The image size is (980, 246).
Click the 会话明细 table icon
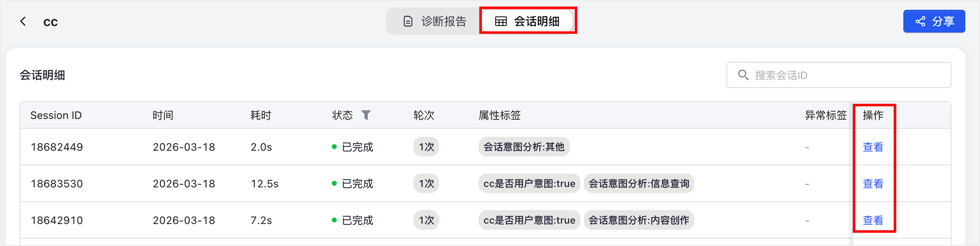click(x=501, y=21)
